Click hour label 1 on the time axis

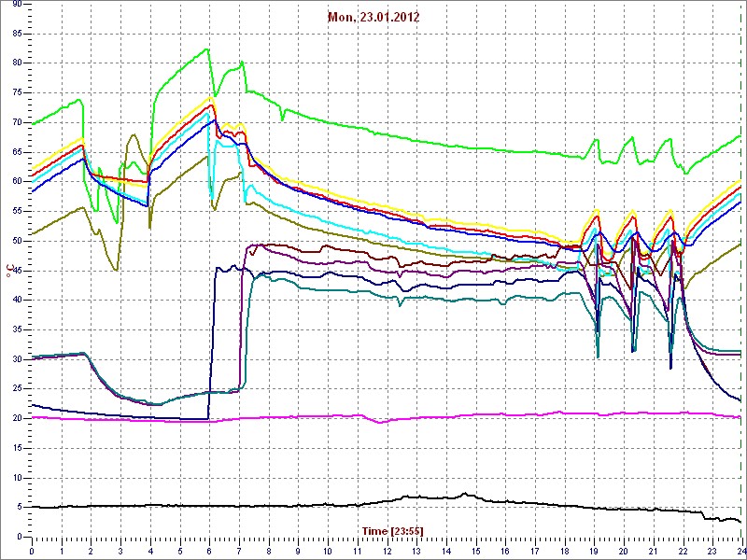[x=62, y=551]
